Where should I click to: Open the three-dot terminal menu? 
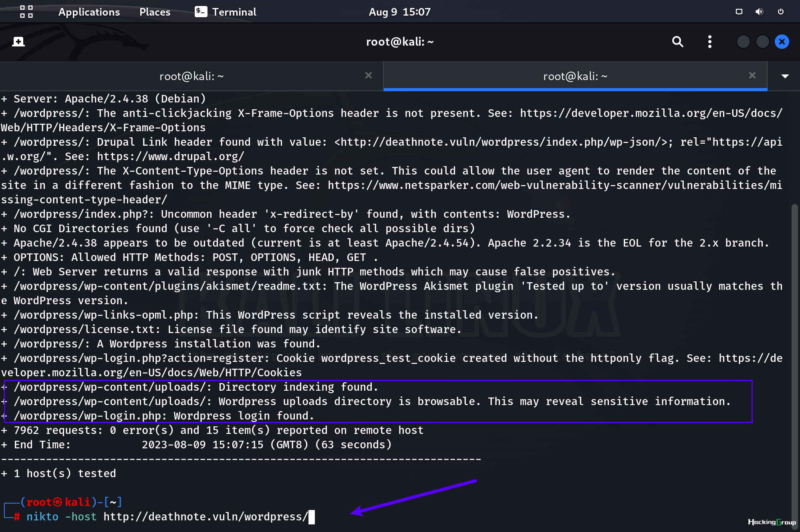tap(709, 42)
